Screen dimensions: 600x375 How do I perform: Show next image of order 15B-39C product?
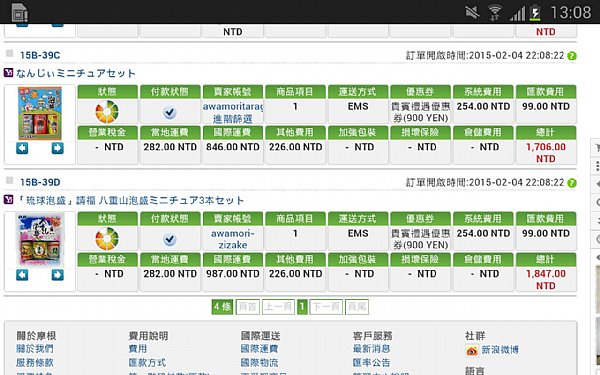[x=57, y=148]
